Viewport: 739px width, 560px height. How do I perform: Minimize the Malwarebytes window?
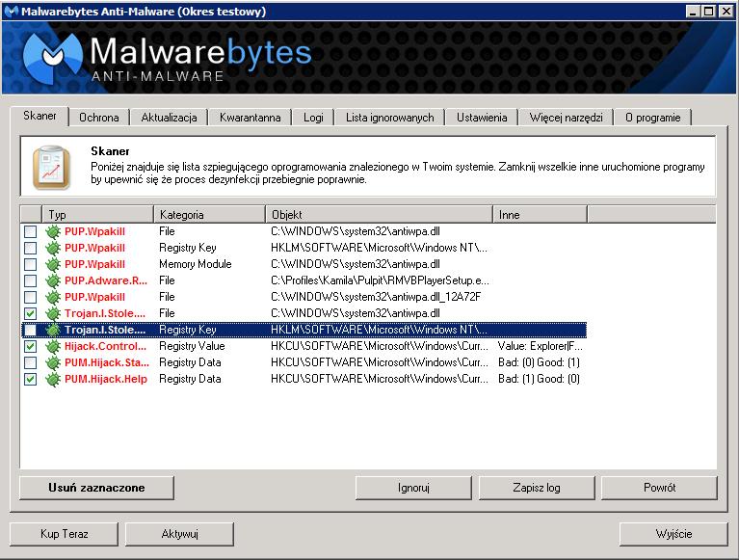[693, 12]
